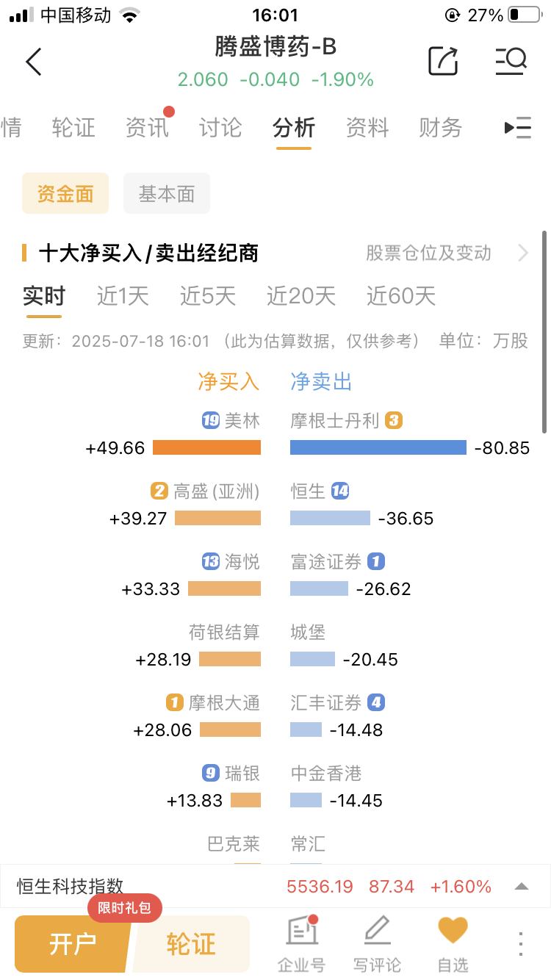Screen dimensions: 551x980
Task: Open the share icon at top
Action: point(443,61)
